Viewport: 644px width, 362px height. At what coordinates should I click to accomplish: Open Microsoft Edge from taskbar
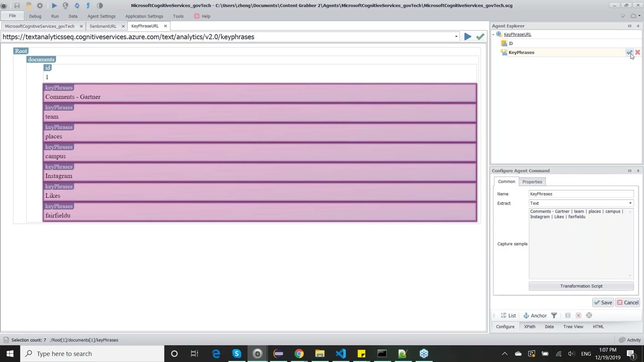click(216, 353)
